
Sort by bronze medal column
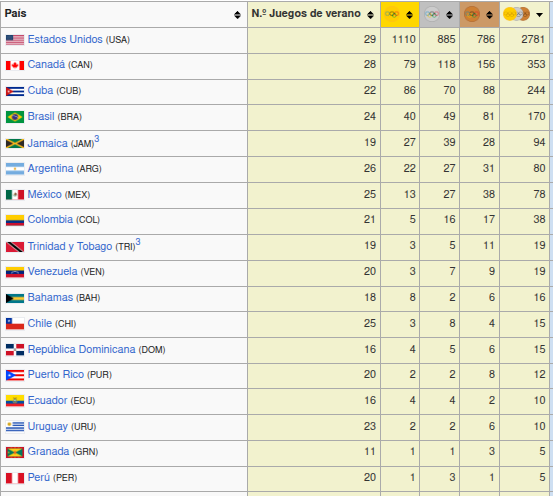coord(489,14)
